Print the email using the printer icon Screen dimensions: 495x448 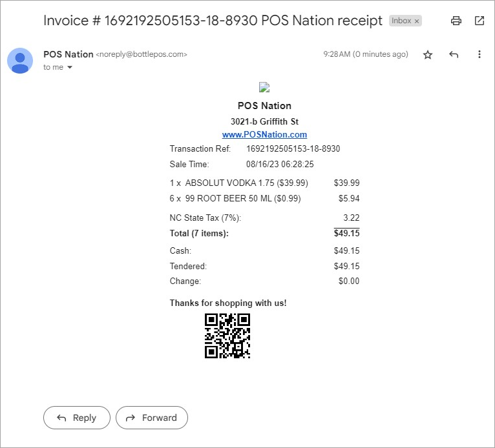(x=456, y=21)
